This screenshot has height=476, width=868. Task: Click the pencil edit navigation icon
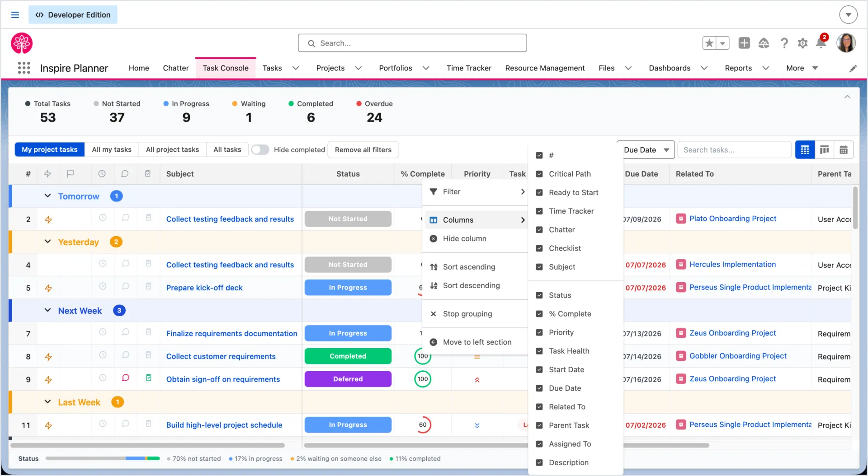point(853,69)
